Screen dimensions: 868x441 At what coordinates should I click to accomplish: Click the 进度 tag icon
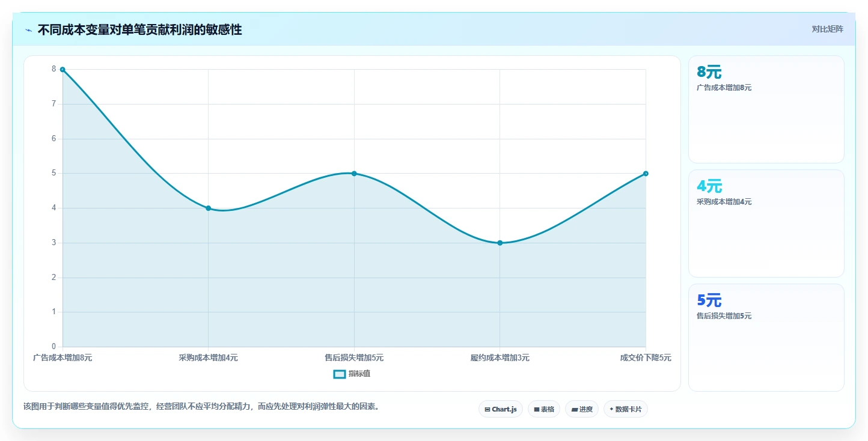pyautogui.click(x=574, y=409)
